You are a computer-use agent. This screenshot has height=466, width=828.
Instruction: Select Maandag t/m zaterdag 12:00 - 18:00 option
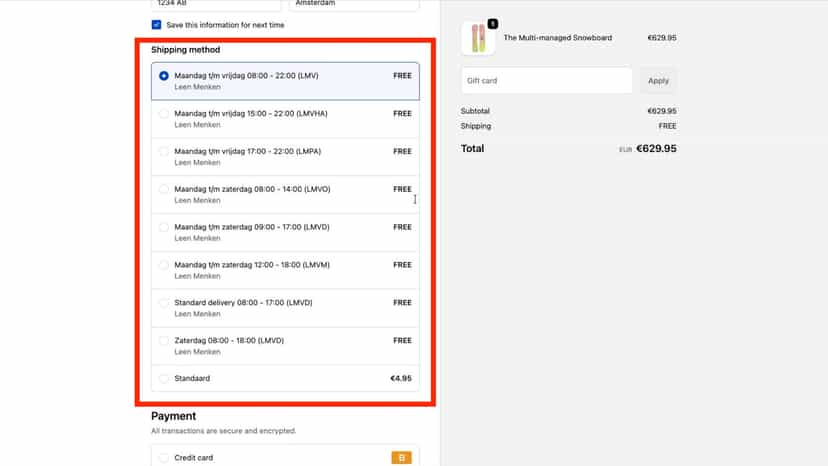pyautogui.click(x=285, y=271)
